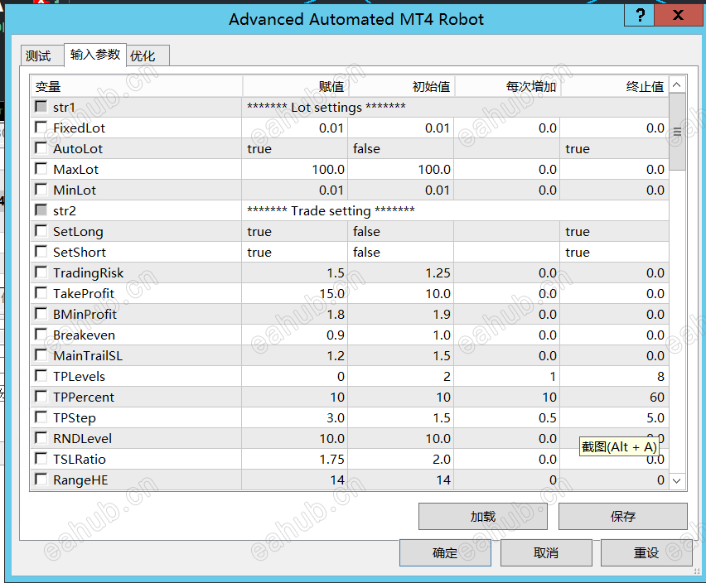Check the MinLot checkbox

pyautogui.click(x=41, y=190)
